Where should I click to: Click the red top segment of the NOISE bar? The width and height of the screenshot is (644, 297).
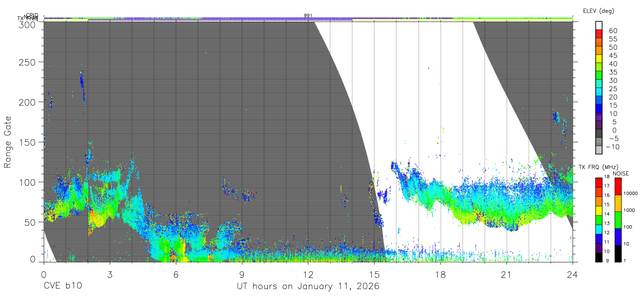click(617, 186)
